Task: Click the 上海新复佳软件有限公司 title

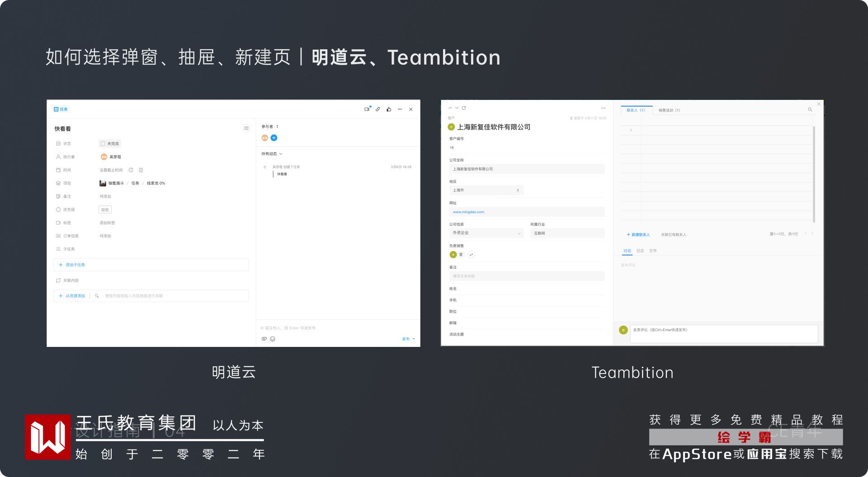Action: pyautogui.click(x=494, y=127)
